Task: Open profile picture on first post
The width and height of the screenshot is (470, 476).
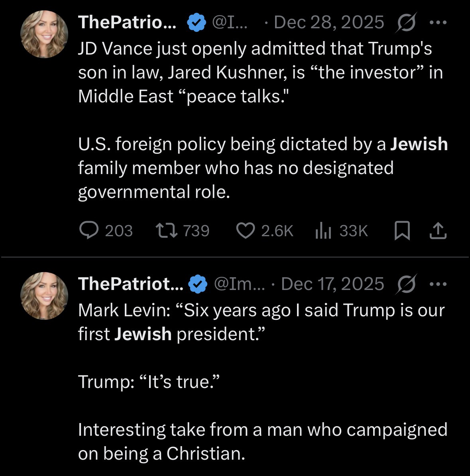Action: click(44, 34)
